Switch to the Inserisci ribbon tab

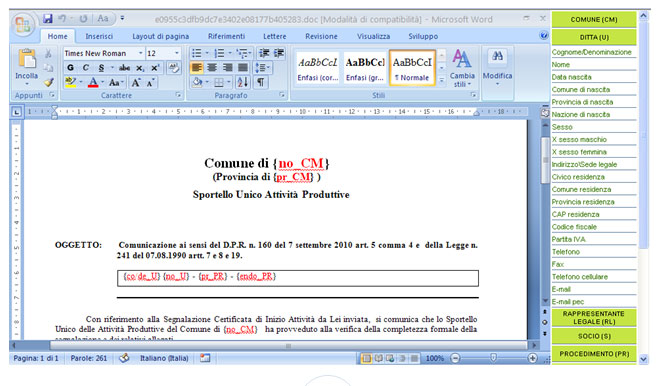coord(99,36)
